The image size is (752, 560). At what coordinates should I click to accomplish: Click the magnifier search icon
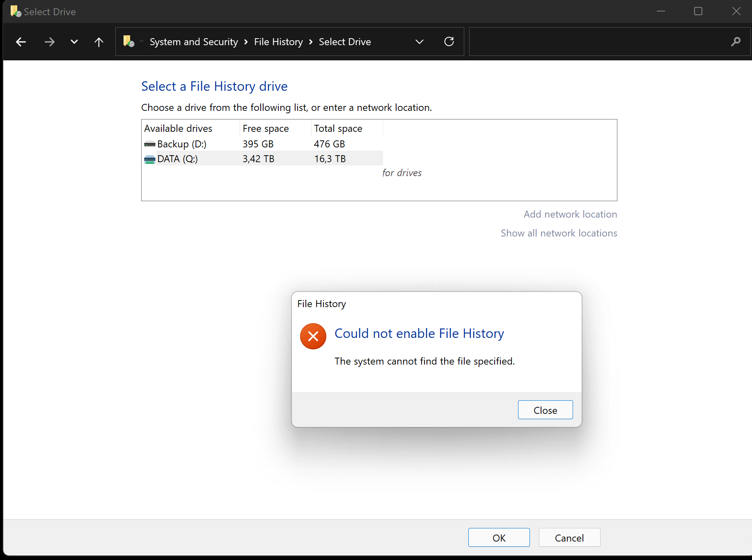(736, 41)
